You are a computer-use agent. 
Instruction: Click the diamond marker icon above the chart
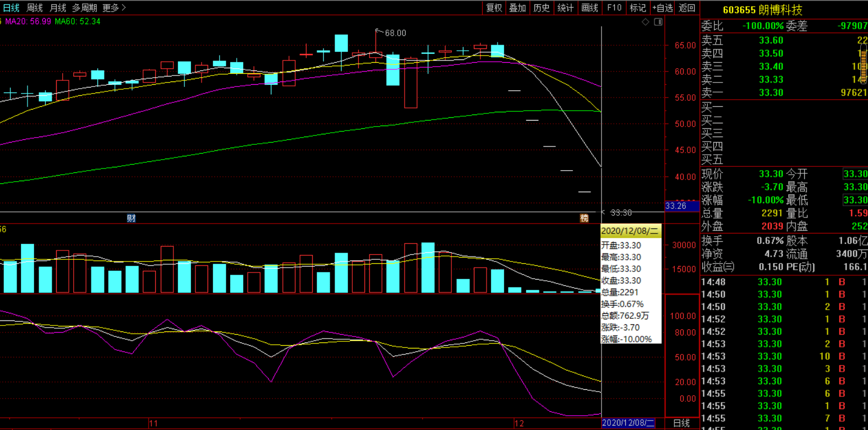[646, 22]
